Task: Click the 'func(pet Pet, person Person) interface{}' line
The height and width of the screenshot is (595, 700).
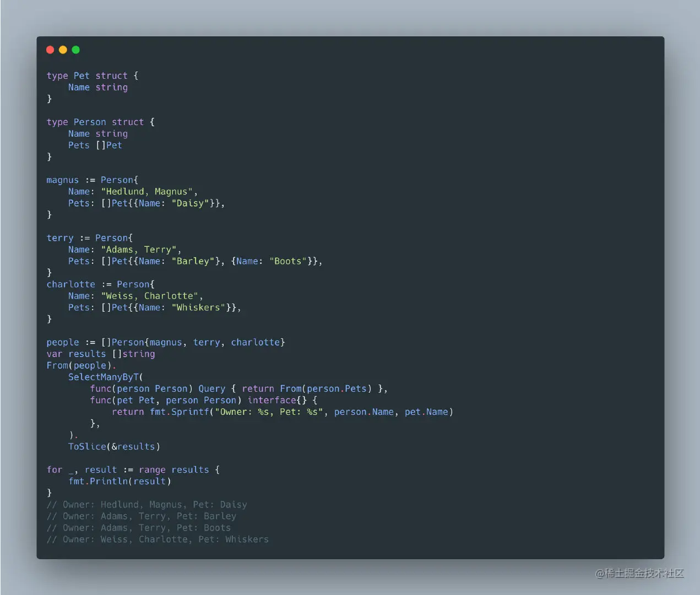Action: (x=204, y=400)
